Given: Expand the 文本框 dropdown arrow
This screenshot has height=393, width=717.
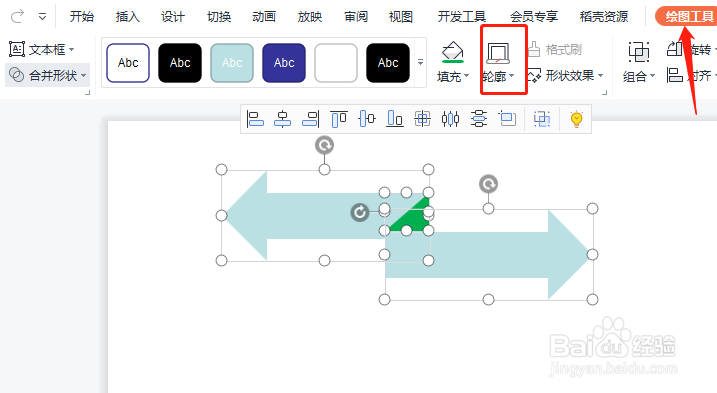Looking at the screenshot, I should point(72,49).
